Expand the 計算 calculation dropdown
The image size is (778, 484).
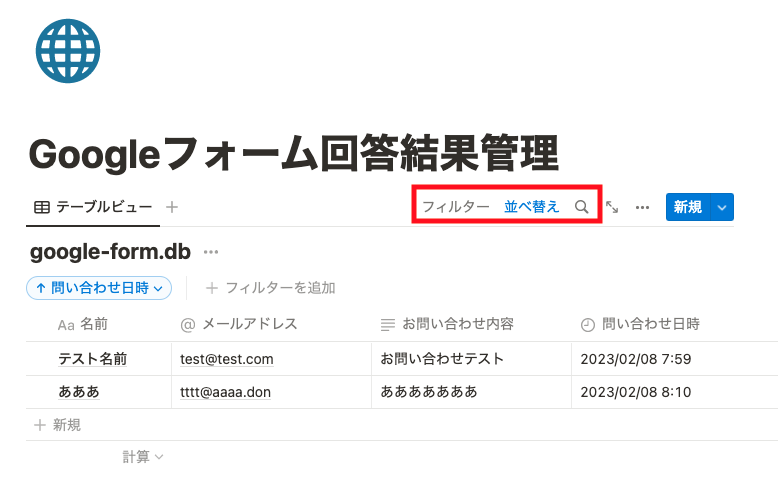pos(142,457)
